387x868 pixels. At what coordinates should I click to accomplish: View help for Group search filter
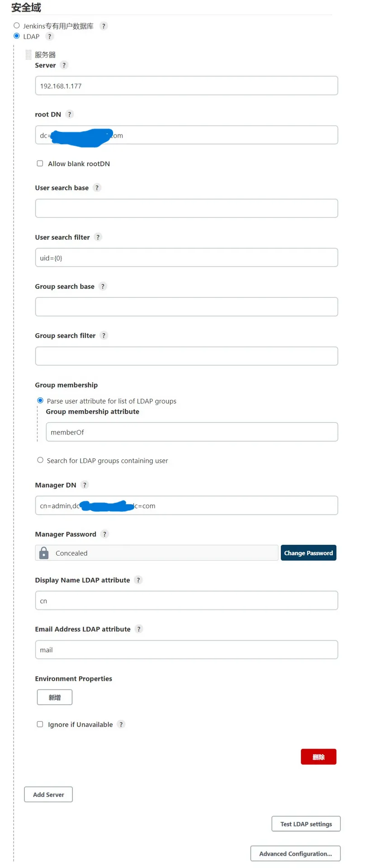104,335
